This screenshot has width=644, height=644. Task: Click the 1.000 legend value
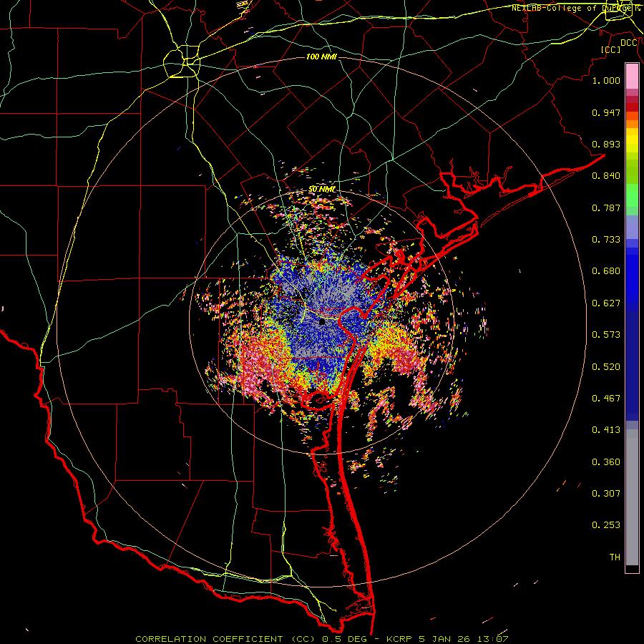pyautogui.click(x=606, y=80)
